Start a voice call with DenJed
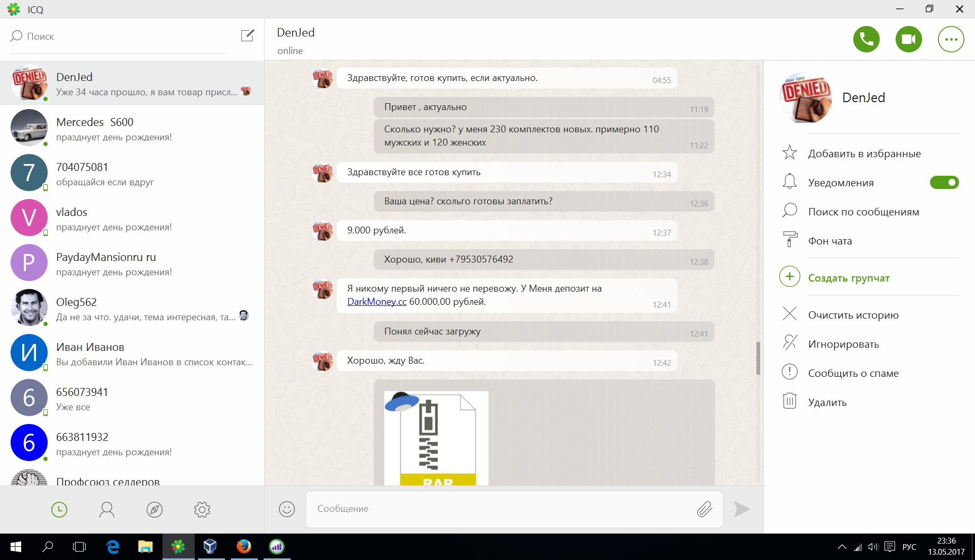The width and height of the screenshot is (975, 560). [x=866, y=39]
